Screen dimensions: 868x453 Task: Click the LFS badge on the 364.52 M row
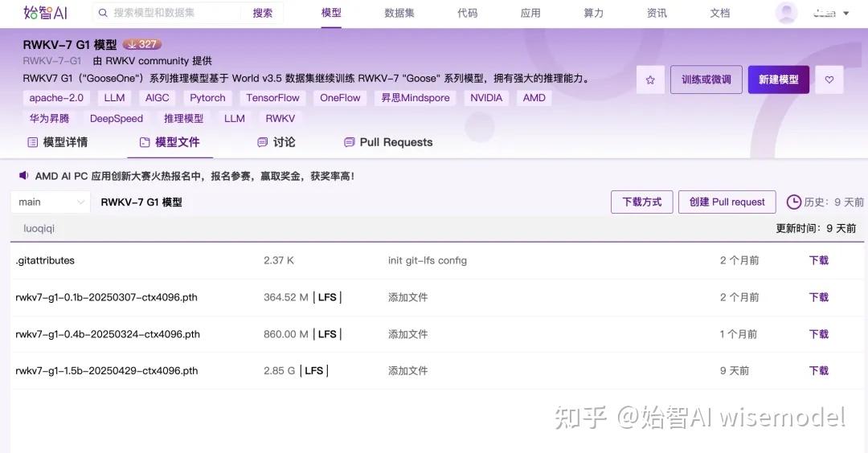click(x=327, y=297)
